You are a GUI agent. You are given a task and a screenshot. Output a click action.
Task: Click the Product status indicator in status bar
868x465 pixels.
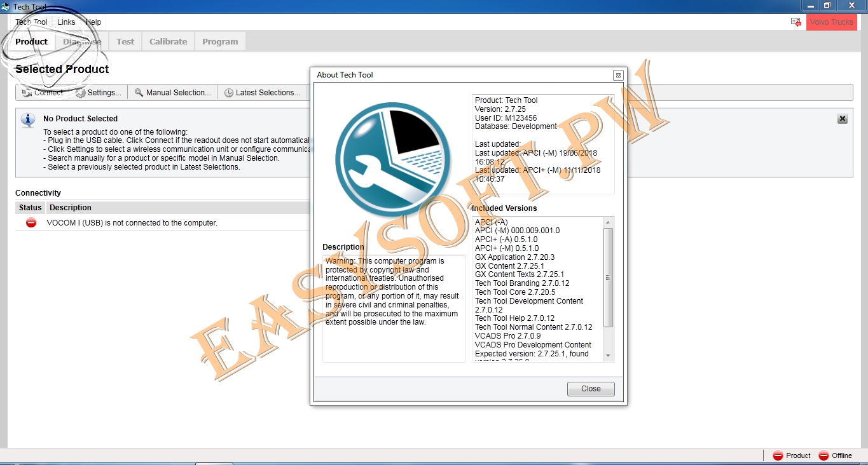tap(792, 455)
